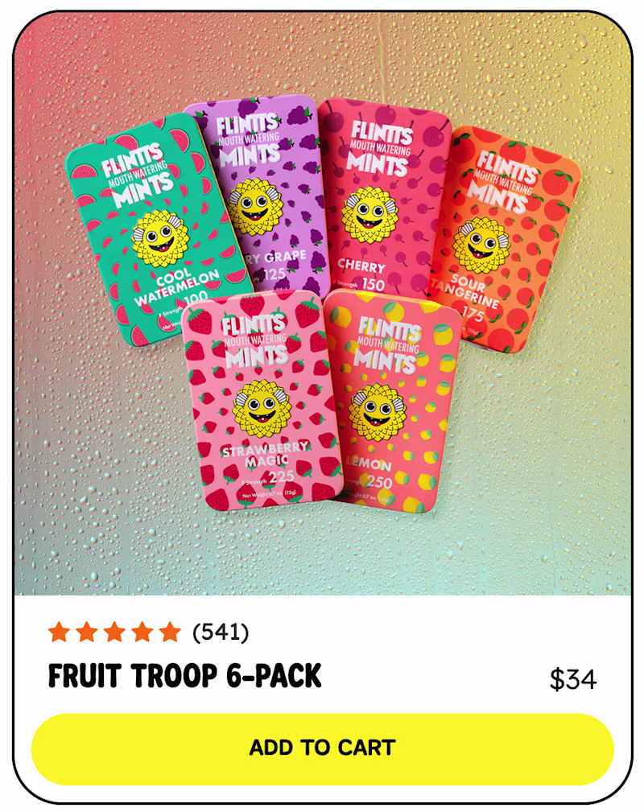
Task: Select the Strawberry Magic mint tin
Action: pyautogui.click(x=261, y=400)
